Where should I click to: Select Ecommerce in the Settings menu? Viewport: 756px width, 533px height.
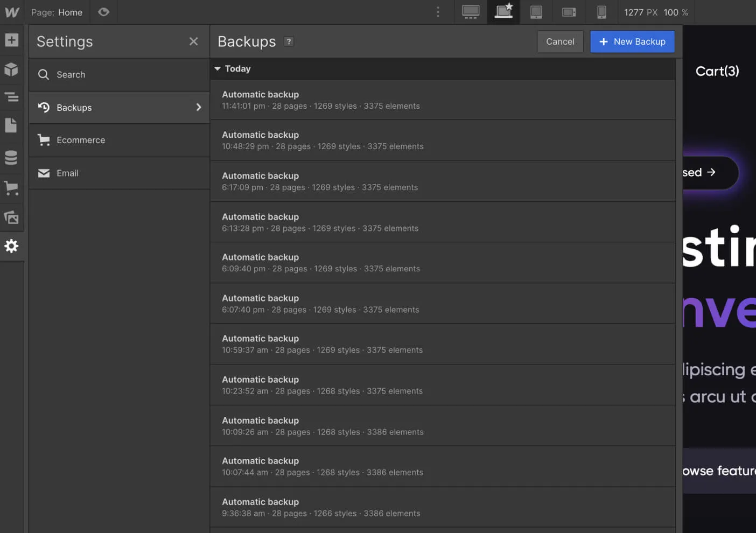80,140
